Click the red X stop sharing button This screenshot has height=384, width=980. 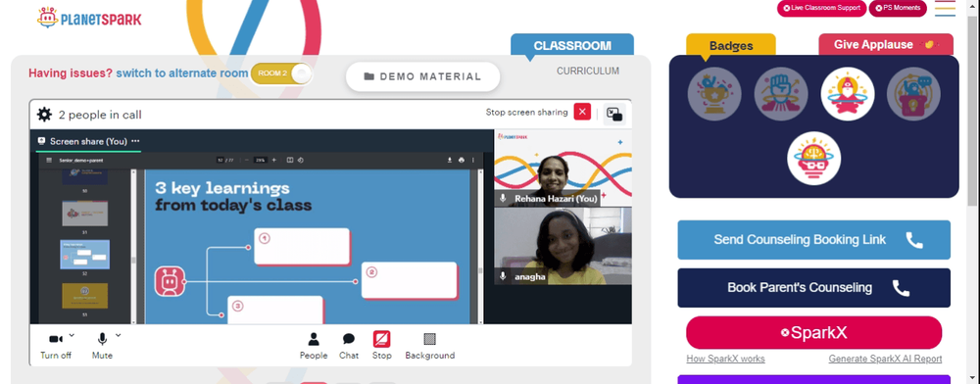point(582,113)
